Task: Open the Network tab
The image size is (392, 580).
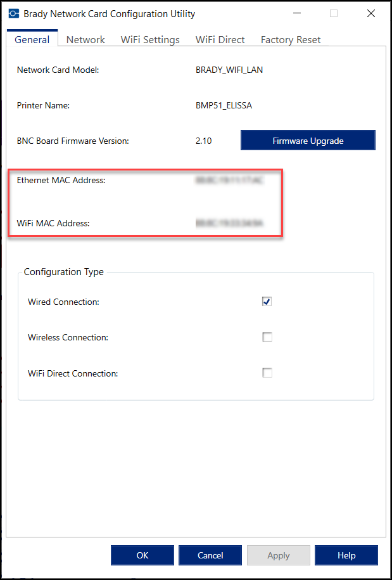Action: tap(85, 39)
